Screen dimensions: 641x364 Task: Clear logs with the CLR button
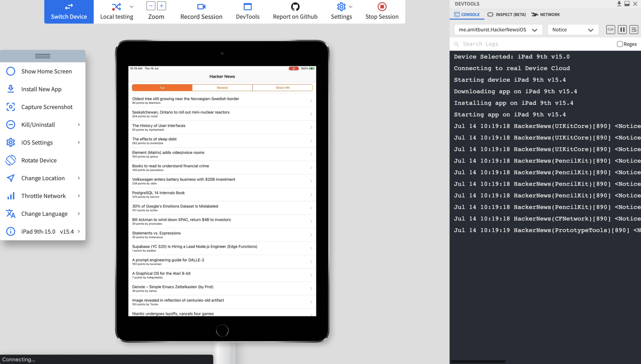point(610,29)
